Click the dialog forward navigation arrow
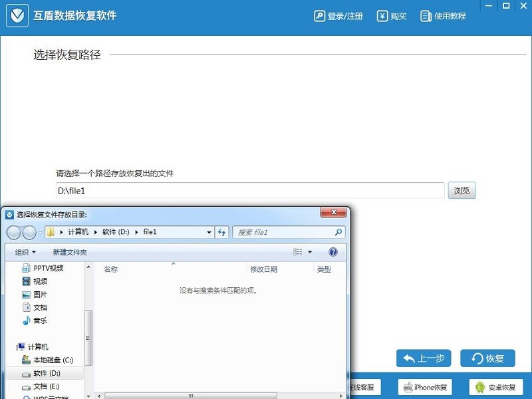532x399 pixels. [29, 232]
